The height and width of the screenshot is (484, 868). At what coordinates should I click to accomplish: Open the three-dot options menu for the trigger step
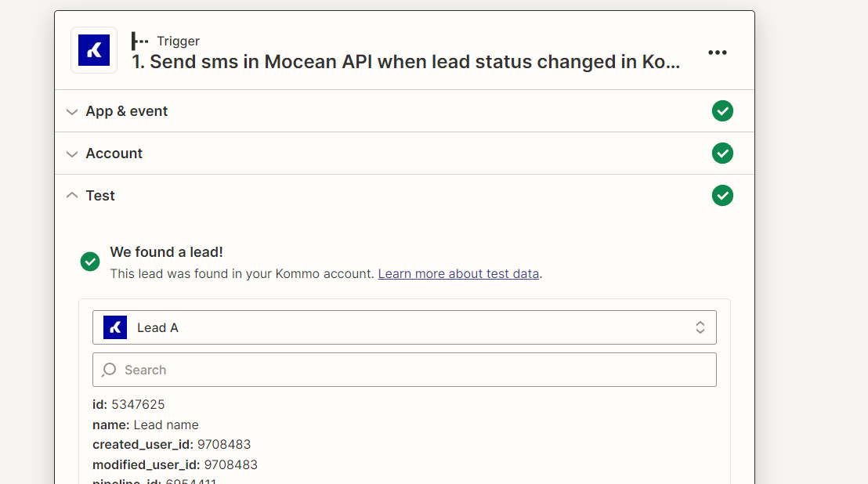coord(718,52)
